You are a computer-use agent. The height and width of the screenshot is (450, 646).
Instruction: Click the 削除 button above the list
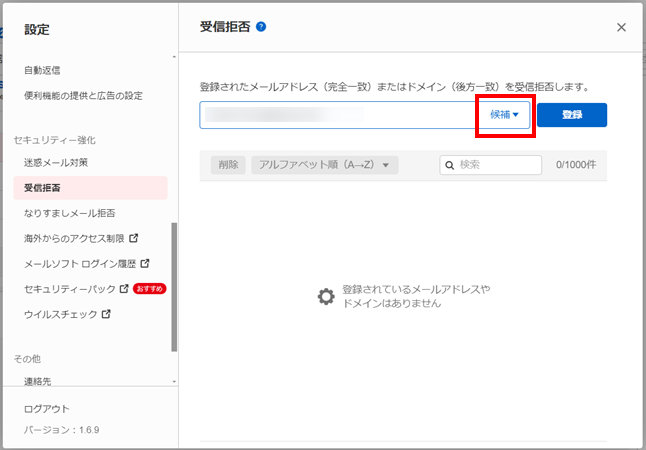point(228,165)
